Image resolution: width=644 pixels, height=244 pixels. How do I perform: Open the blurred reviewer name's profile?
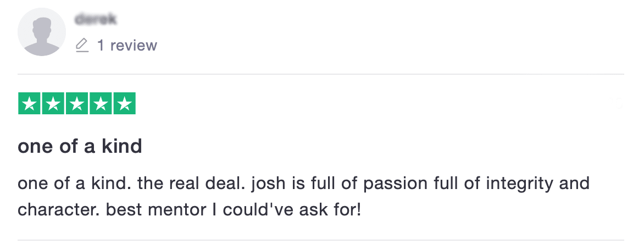coord(96,20)
